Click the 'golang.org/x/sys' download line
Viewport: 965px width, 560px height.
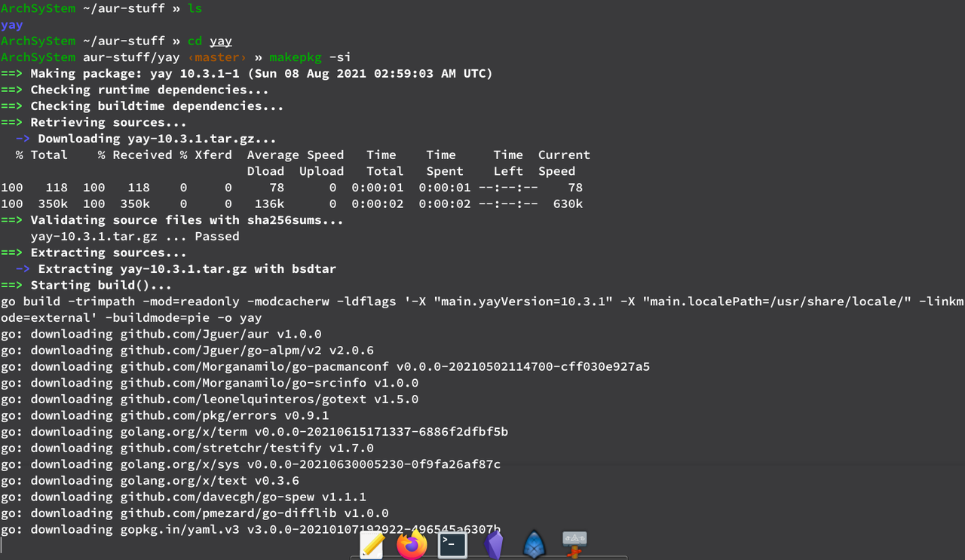(250, 464)
